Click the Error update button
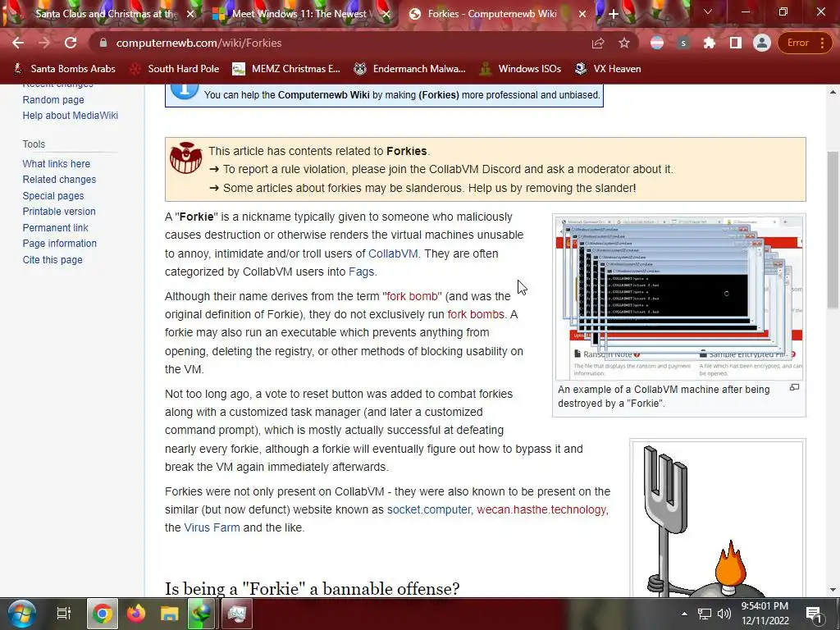Screen dimensions: 840x630 coord(804,43)
